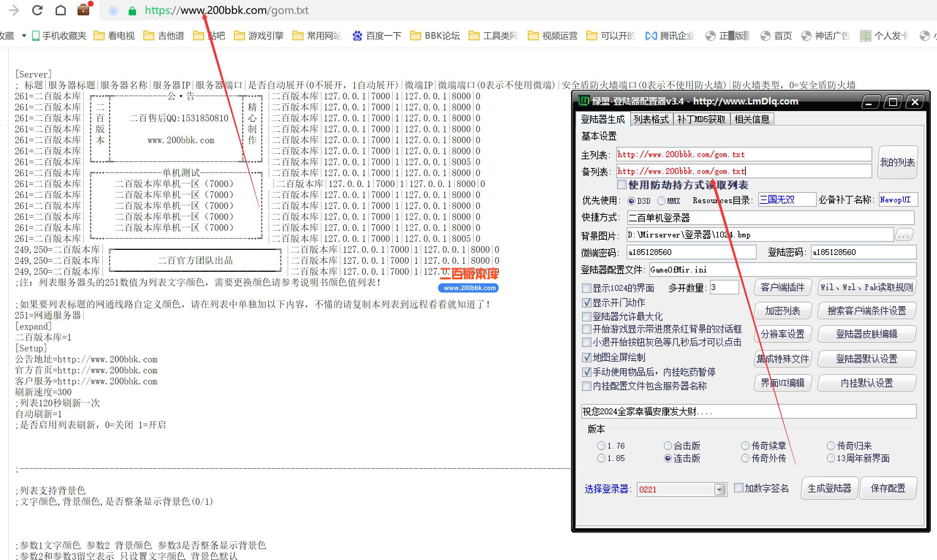Open the 吉他谱 bookmark folder
937x560 pixels.
[164, 36]
